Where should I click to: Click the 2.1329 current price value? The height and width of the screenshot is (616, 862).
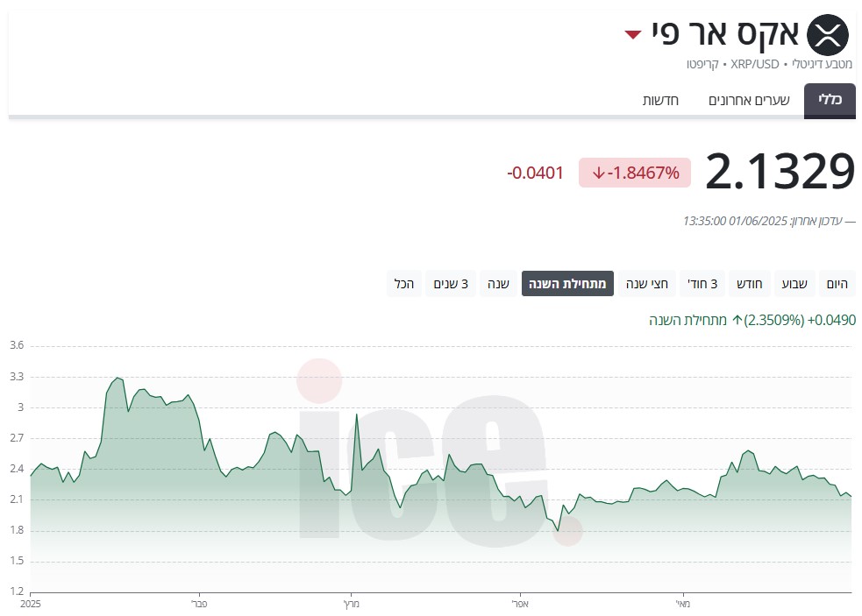point(780,172)
